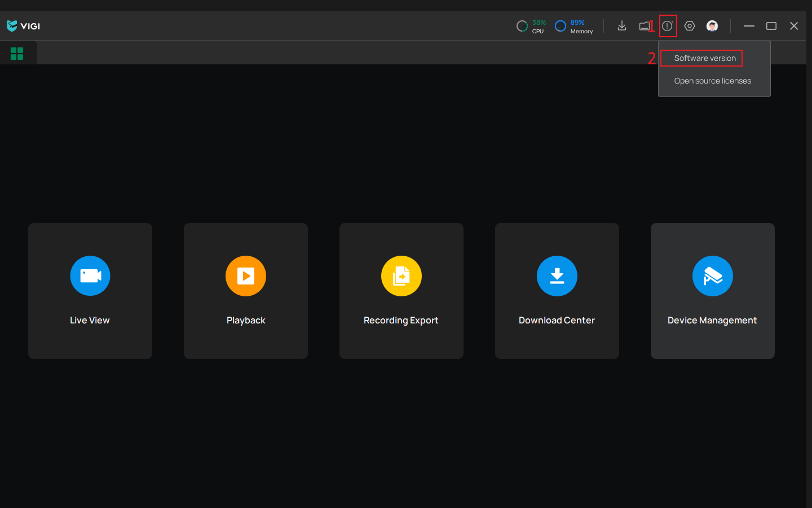Screen dimensions: 812x508
Task: Open settings via the hexagon gear icon
Action: click(x=690, y=26)
